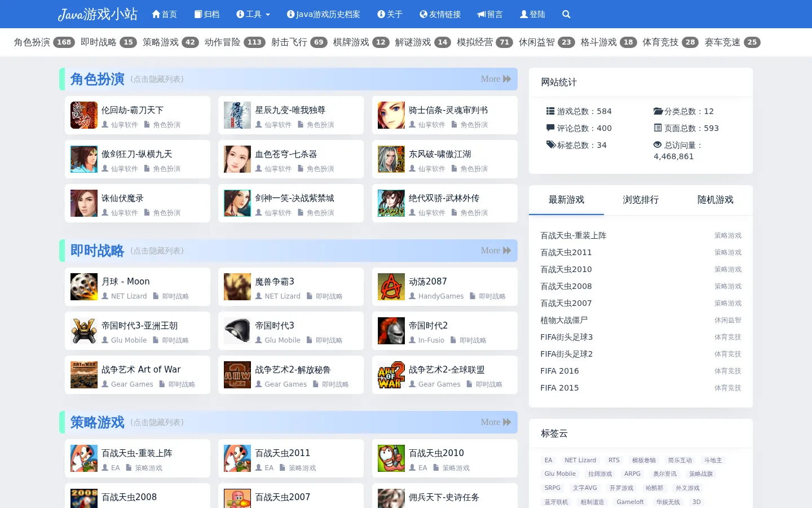
Task: Open the 东风破-啸傲江湖 game icon
Action: point(391,159)
